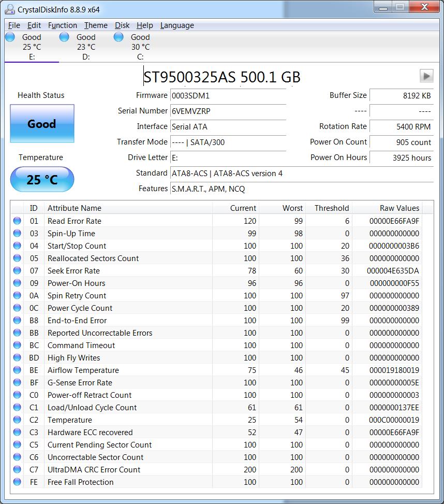Click the status orb for Airflow Temperature
The width and height of the screenshot is (444, 504).
coord(17,370)
